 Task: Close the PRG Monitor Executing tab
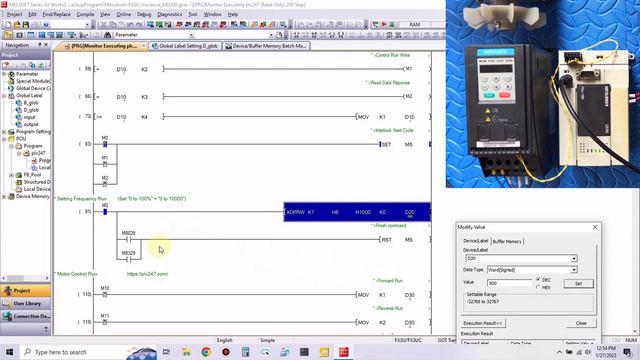point(144,46)
